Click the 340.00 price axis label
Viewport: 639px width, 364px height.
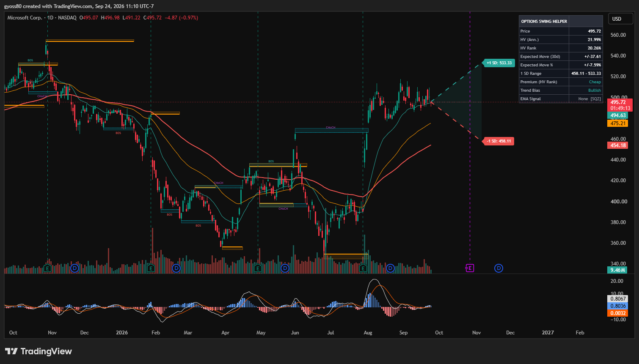click(618, 264)
